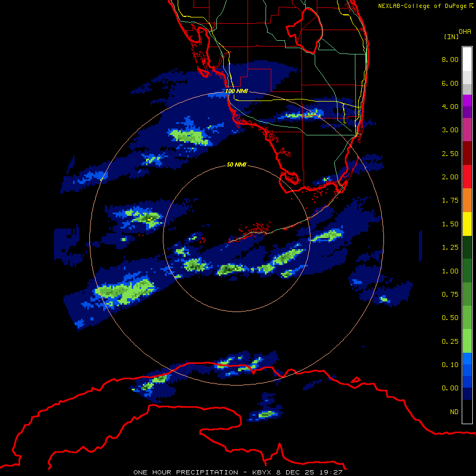This screenshot has width=476, height=476.
Task: Click the 0.25 legend value
Action: tap(450, 342)
